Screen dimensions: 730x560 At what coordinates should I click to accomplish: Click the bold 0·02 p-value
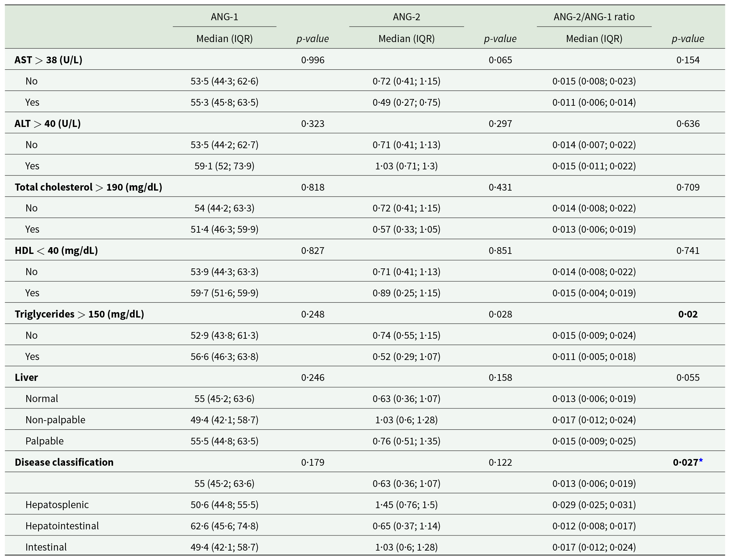pyautogui.click(x=688, y=314)
